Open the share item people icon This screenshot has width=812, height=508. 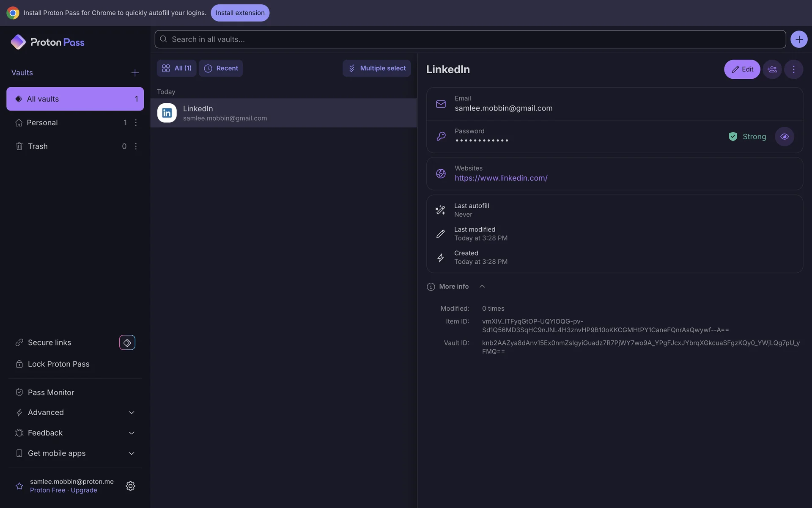pos(772,69)
